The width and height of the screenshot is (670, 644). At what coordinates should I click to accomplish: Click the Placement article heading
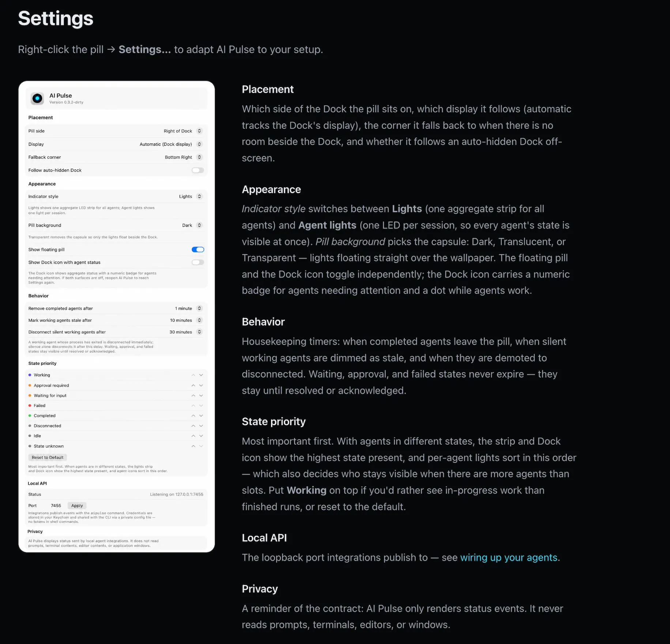[x=268, y=89]
